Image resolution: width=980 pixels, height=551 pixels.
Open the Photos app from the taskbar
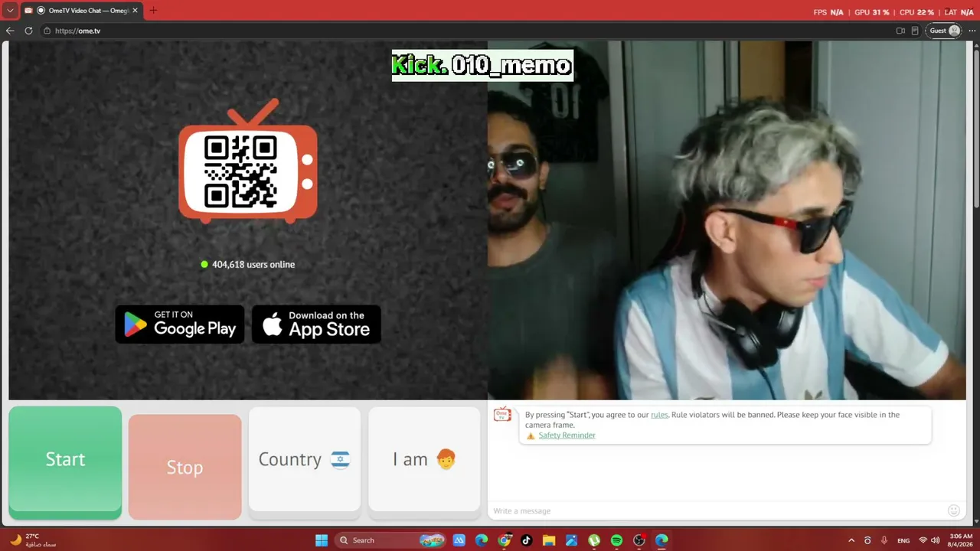coord(571,540)
